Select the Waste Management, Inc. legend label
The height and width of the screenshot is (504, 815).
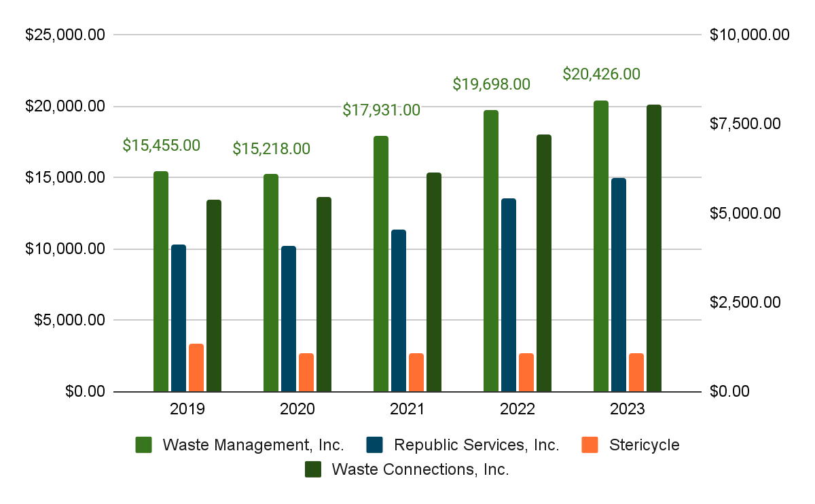253,446
